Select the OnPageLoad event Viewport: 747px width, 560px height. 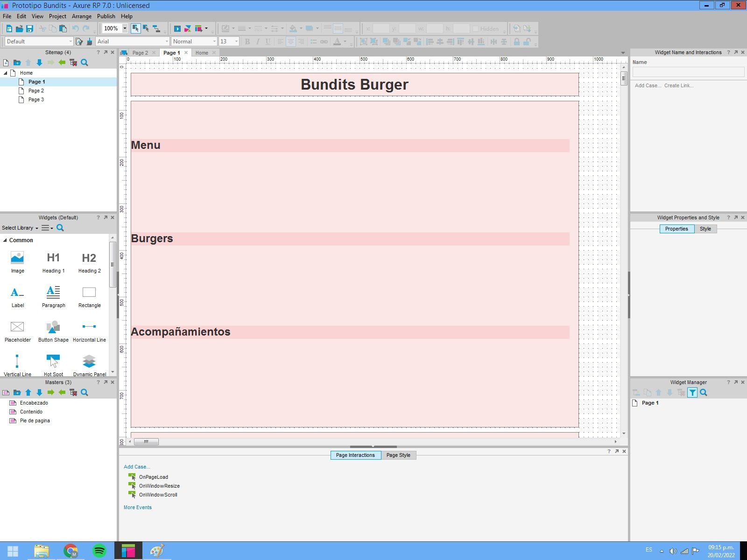tap(154, 477)
